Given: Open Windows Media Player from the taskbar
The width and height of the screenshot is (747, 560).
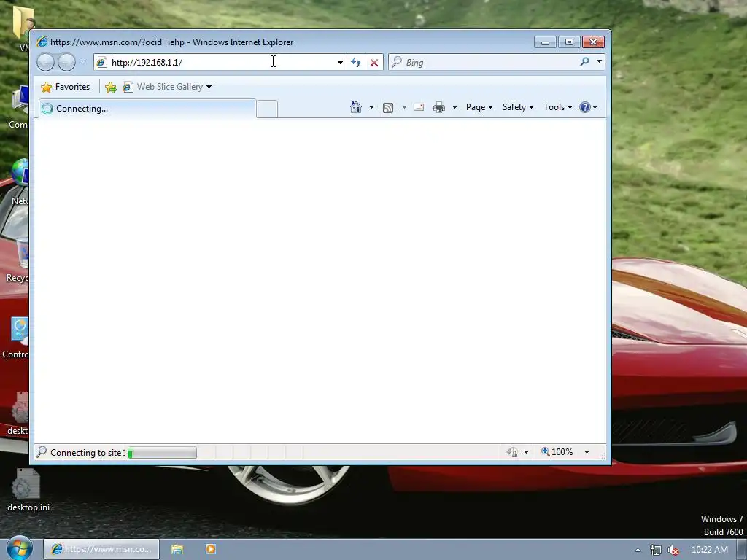Looking at the screenshot, I should click(211, 550).
